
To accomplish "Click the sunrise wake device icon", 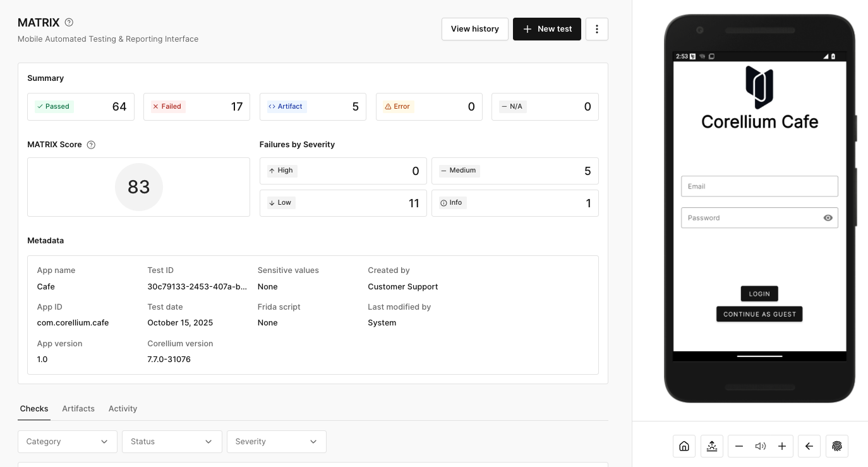I will coord(711,446).
